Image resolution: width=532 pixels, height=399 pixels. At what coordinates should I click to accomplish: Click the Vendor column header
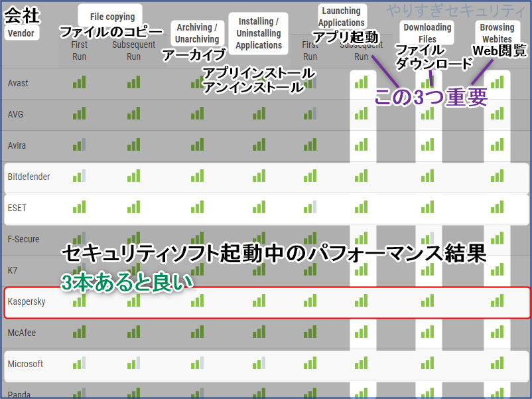(21, 33)
